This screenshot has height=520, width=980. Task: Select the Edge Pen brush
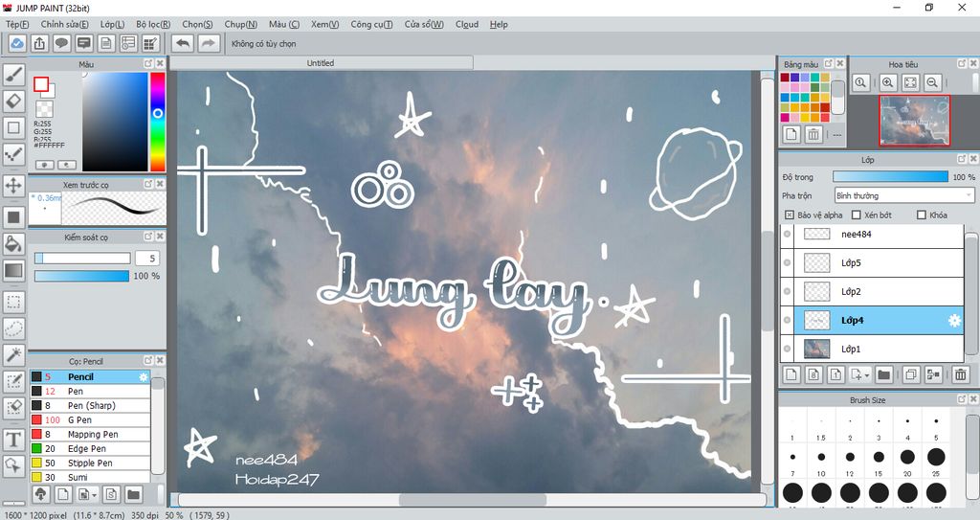[x=91, y=449]
